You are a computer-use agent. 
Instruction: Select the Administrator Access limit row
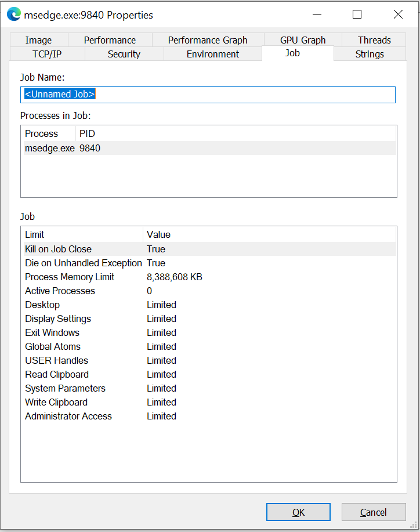(87, 416)
